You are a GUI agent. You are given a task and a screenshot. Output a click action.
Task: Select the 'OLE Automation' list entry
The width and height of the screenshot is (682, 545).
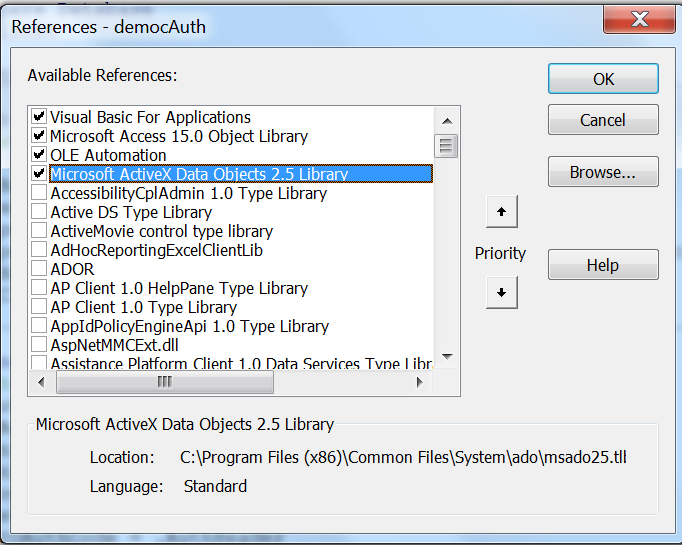[108, 155]
